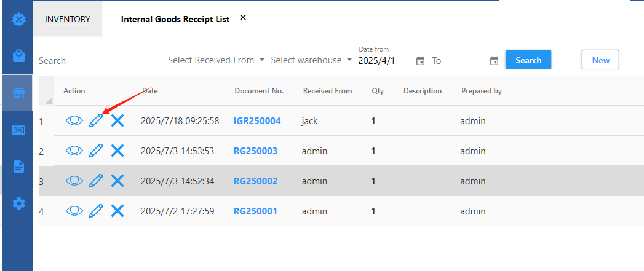Screen dimensions: 644x271
Task: Open the Select warehouse dropdown
Action: [x=311, y=60]
